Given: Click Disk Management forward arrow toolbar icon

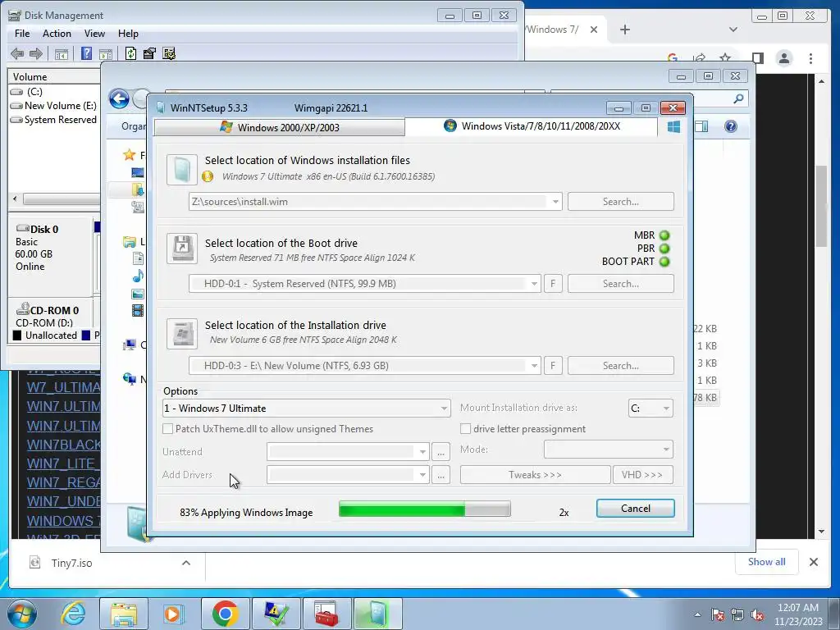Looking at the screenshot, I should 36,53.
